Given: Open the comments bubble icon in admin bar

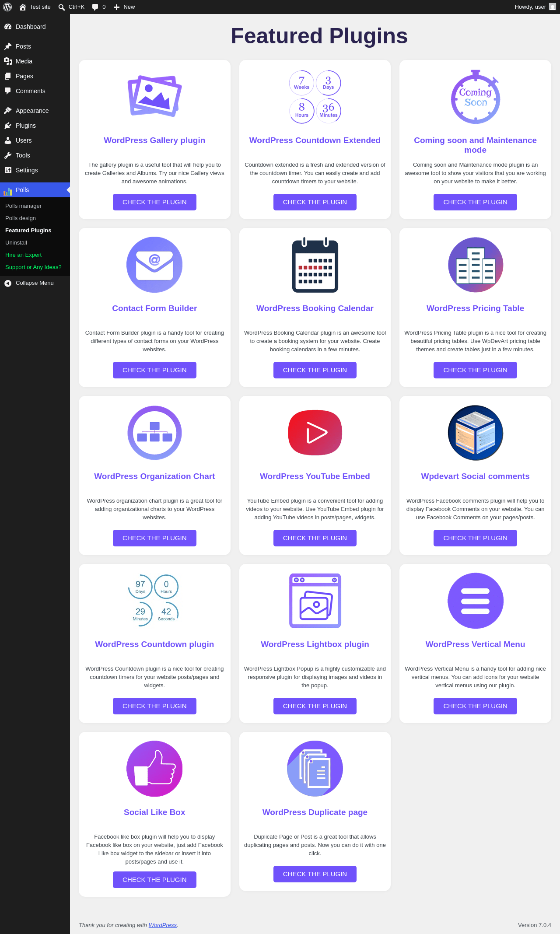Looking at the screenshot, I should 95,7.
